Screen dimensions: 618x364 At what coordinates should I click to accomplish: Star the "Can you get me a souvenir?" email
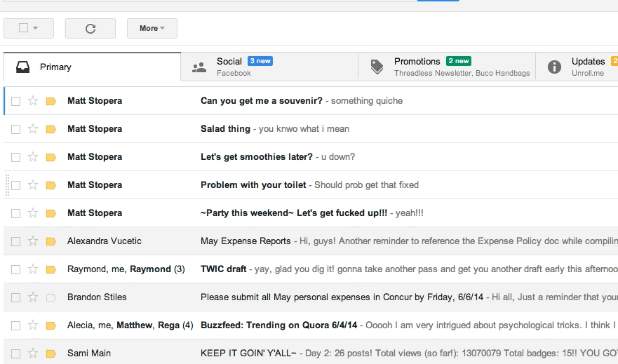[33, 101]
